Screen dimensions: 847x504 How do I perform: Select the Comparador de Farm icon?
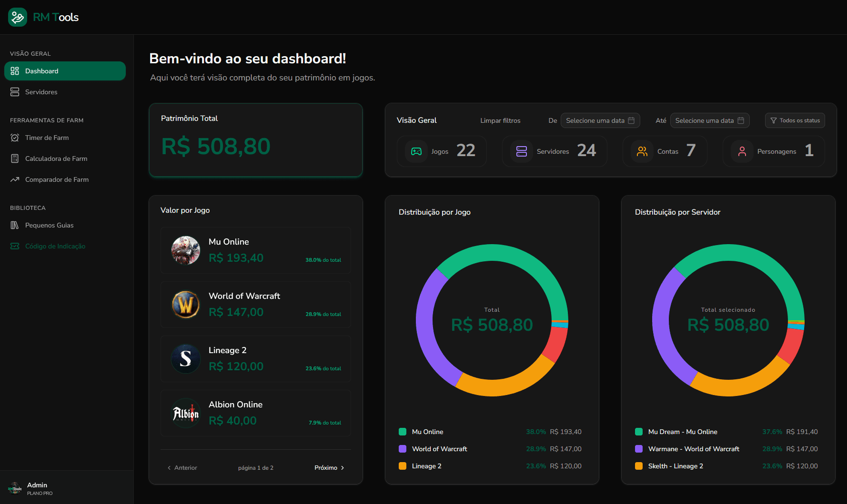(15, 179)
